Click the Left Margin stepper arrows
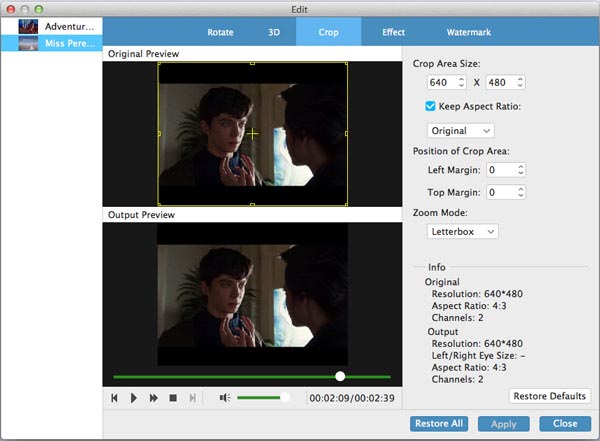 521,170
